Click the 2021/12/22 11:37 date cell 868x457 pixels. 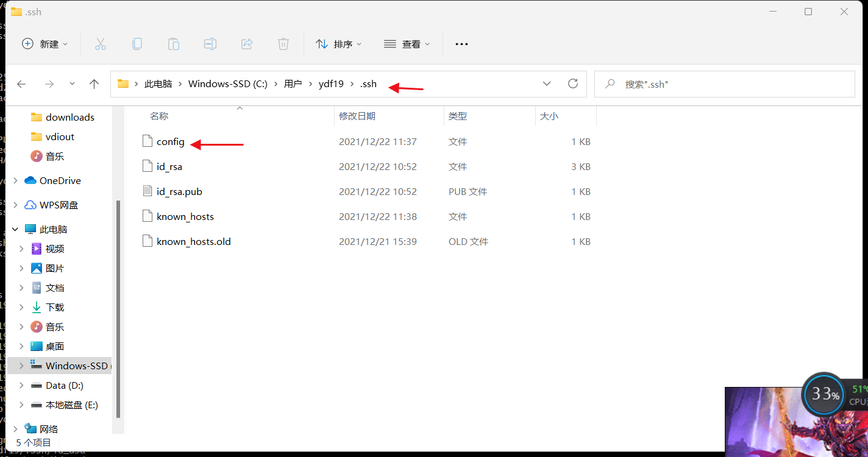tap(378, 141)
